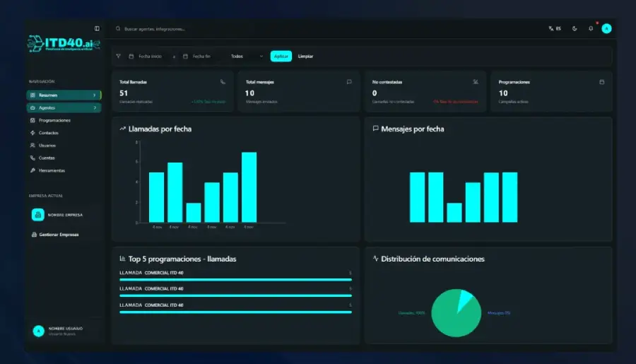Click first Llamada Comercial progress bar
Viewport: 636px width, 364px height.
coord(235,280)
